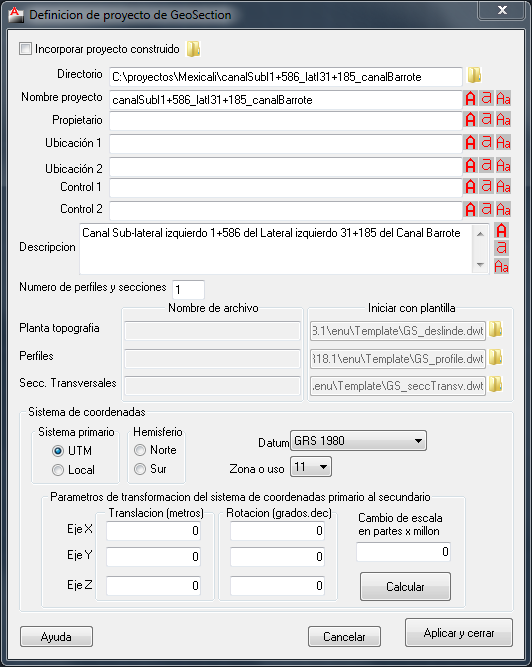Apply title case to Ubicación 1
The height and width of the screenshot is (667, 532).
click(x=503, y=142)
